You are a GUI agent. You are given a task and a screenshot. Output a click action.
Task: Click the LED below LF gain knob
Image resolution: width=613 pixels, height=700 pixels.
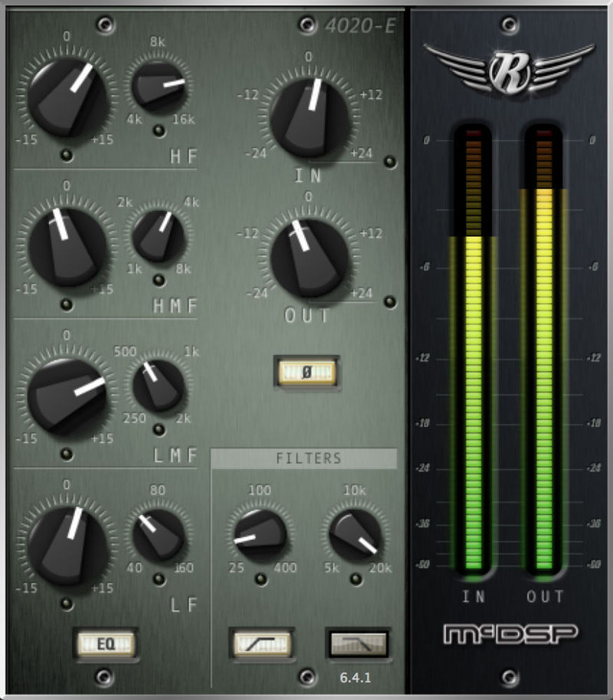click(67, 603)
